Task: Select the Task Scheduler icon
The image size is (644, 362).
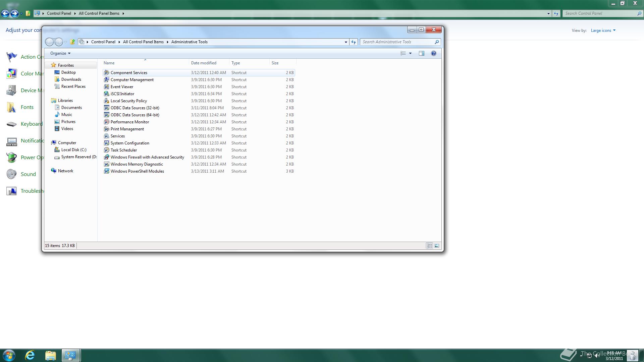Action: (x=106, y=150)
